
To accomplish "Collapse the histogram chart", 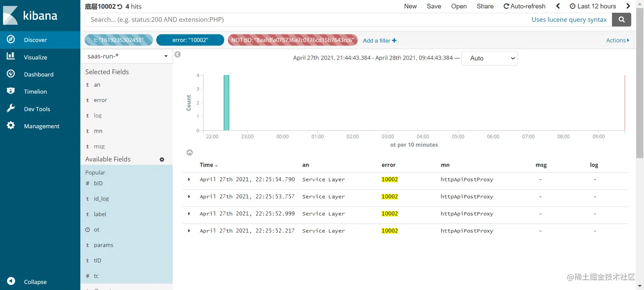I will point(190,152).
